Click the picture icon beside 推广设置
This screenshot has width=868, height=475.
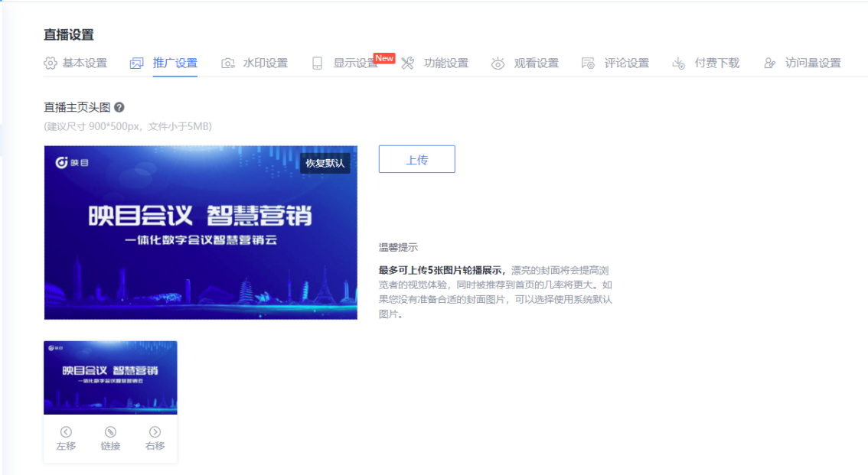tap(136, 63)
